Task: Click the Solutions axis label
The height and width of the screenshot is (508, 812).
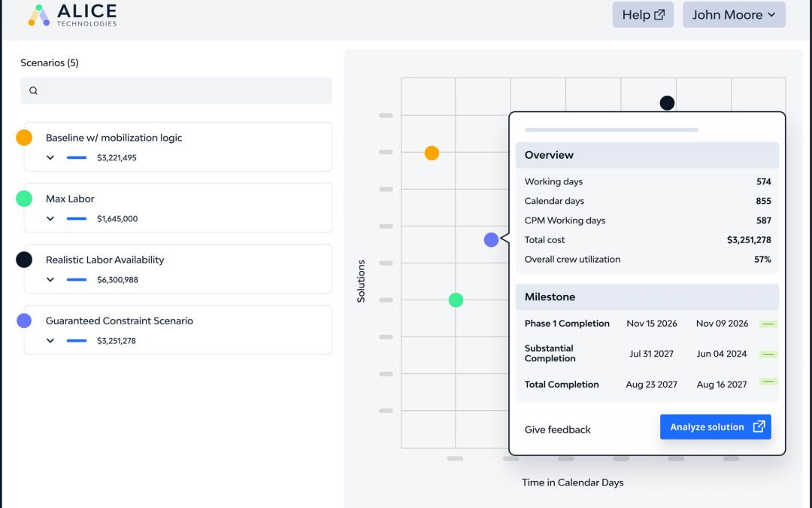Action: point(361,281)
